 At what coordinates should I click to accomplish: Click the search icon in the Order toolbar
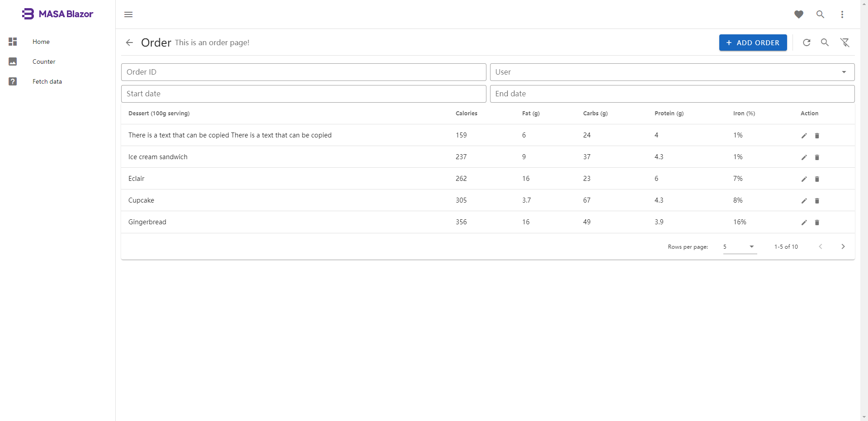point(825,43)
